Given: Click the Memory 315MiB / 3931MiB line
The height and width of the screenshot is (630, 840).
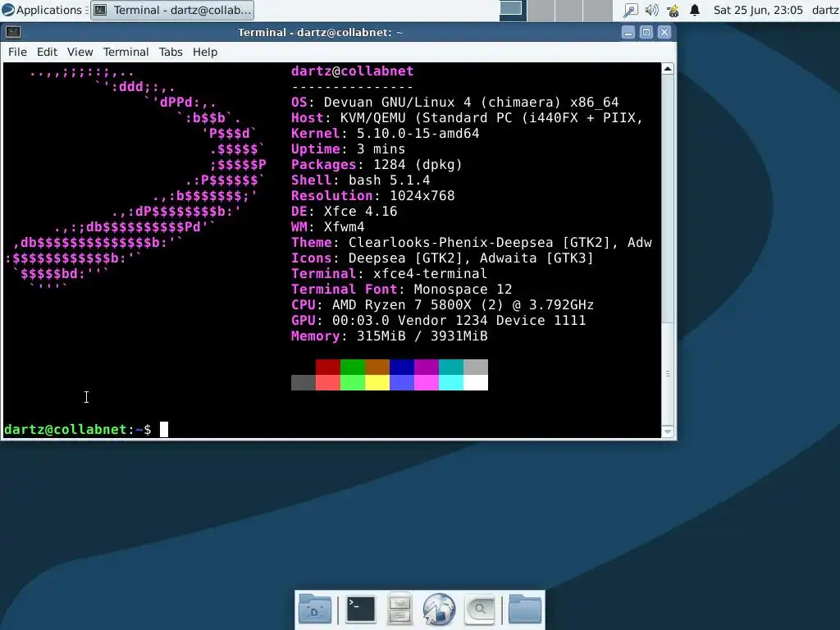Looking at the screenshot, I should point(390,336).
